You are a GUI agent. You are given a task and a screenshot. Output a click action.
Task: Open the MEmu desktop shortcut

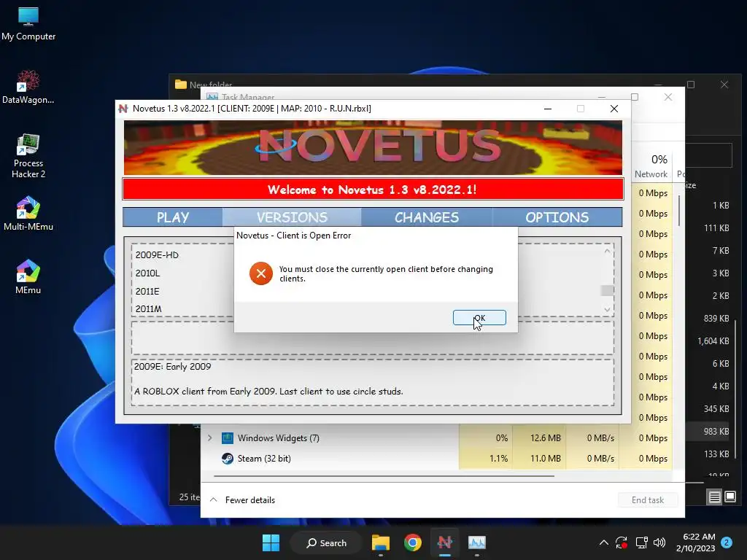point(28,276)
